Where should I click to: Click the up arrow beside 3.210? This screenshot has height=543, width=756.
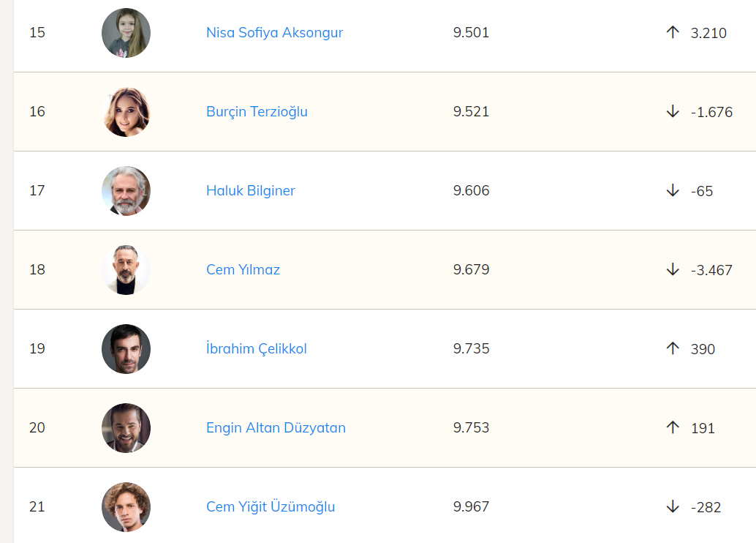(x=673, y=33)
